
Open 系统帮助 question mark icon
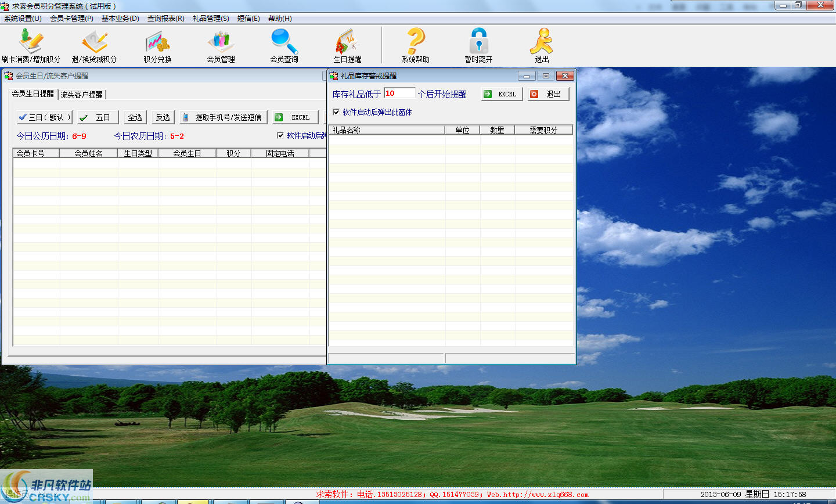[415, 45]
